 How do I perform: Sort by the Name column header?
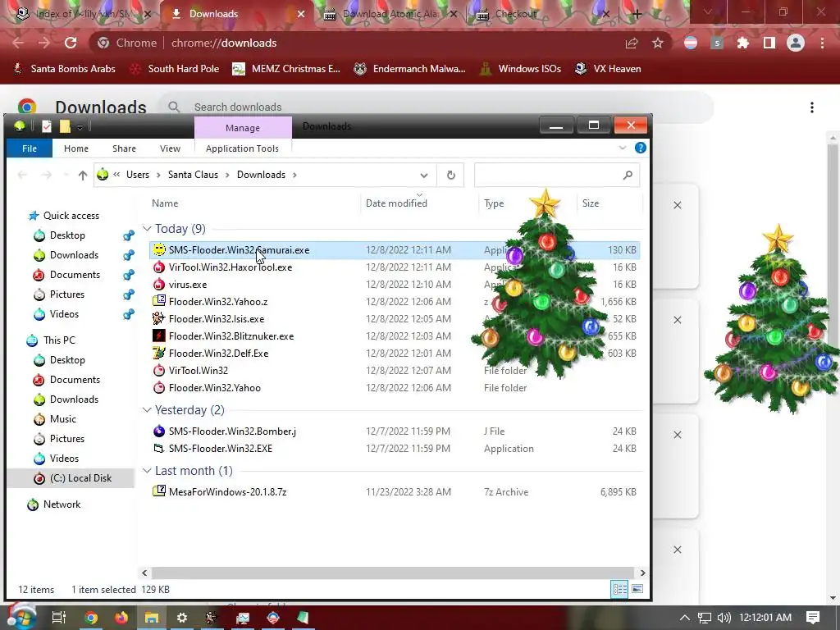[x=165, y=203]
